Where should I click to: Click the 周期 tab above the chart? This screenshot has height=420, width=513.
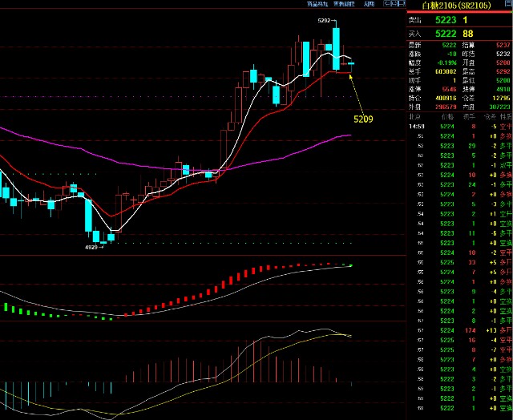(x=369, y=4)
